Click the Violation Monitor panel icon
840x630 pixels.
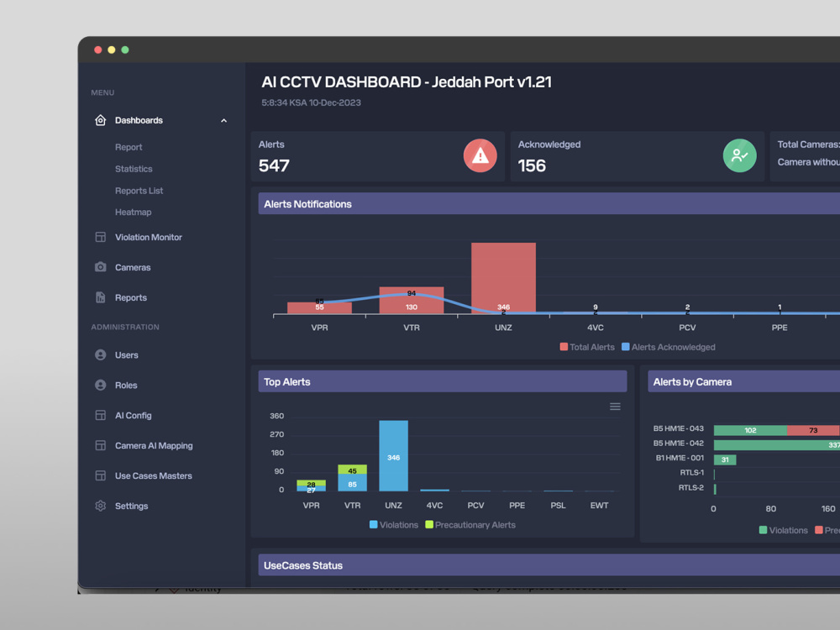coord(100,237)
